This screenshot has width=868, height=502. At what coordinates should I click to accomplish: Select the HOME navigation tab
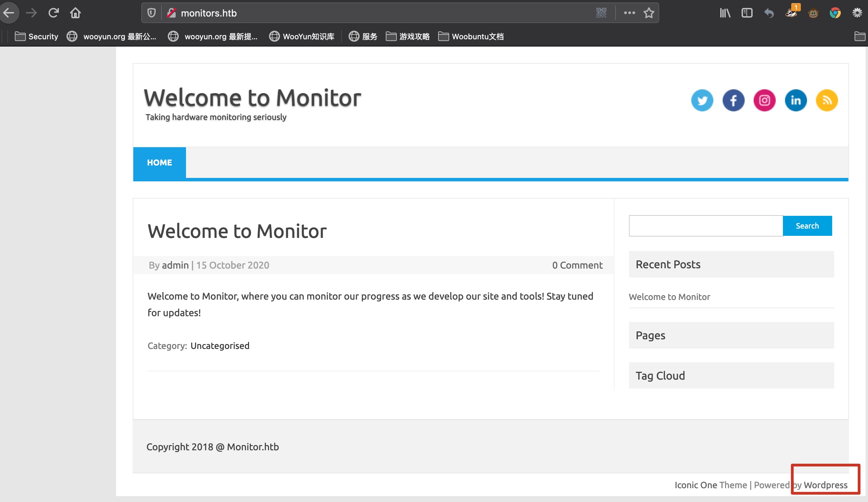point(159,162)
